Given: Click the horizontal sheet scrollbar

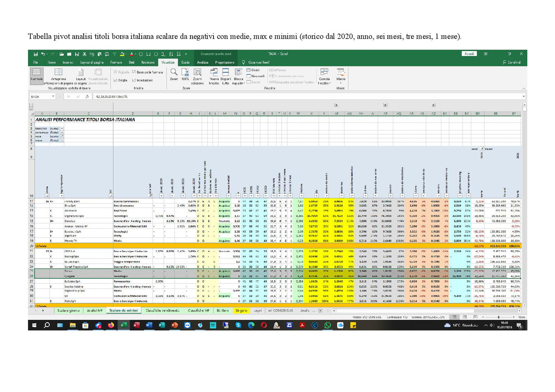Looking at the screenshot, I should click(x=426, y=310).
